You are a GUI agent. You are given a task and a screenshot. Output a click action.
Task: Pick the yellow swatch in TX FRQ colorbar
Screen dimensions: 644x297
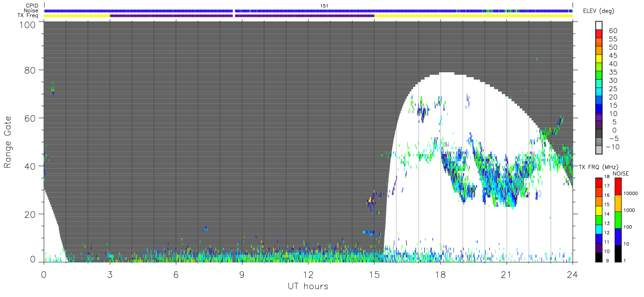[x=599, y=212]
